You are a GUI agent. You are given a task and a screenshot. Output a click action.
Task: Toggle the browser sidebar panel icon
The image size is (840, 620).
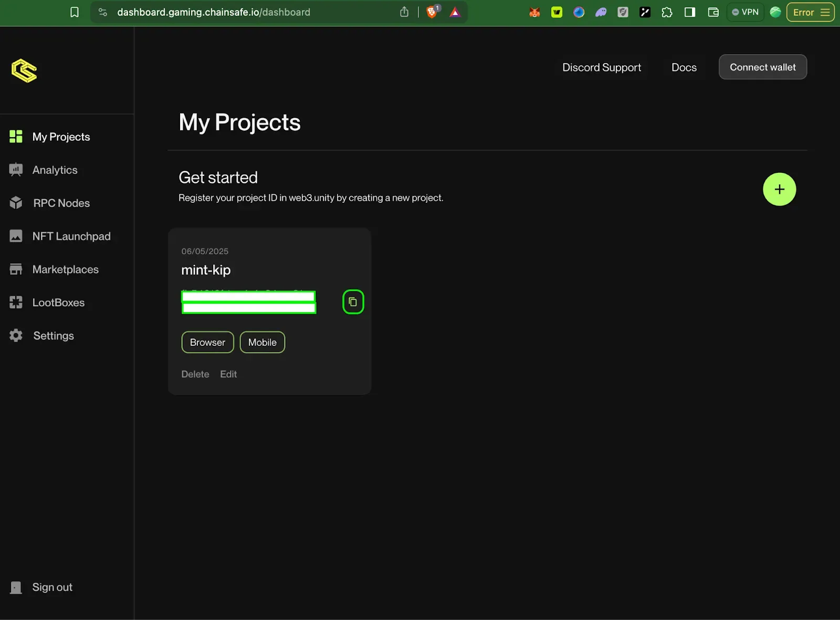click(690, 12)
